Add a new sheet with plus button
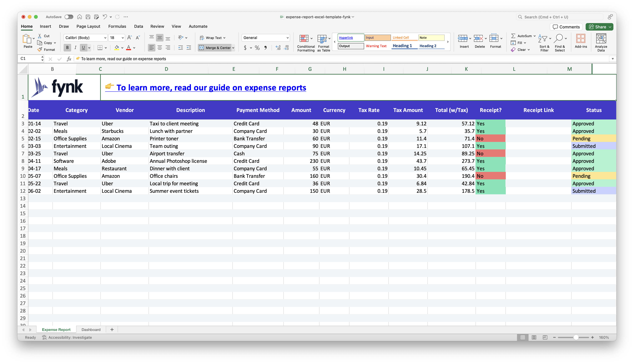This screenshot has height=364, width=634. coord(112,330)
